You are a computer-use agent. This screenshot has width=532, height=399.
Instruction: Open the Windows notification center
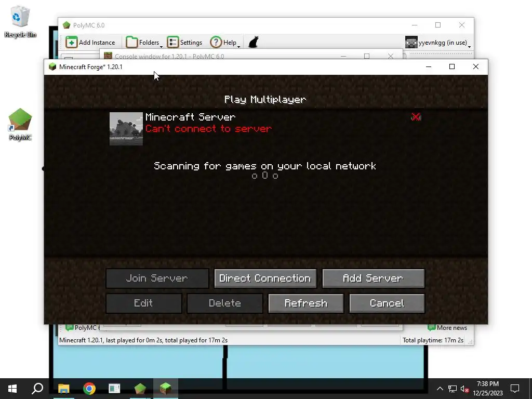515,389
